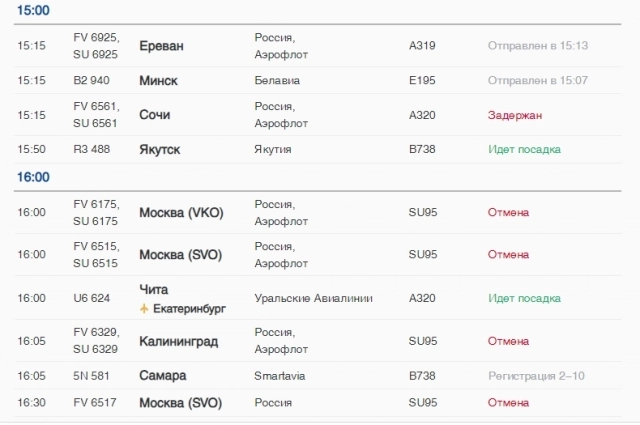Open Москва (VKO) flight at 16:00

tap(318, 213)
